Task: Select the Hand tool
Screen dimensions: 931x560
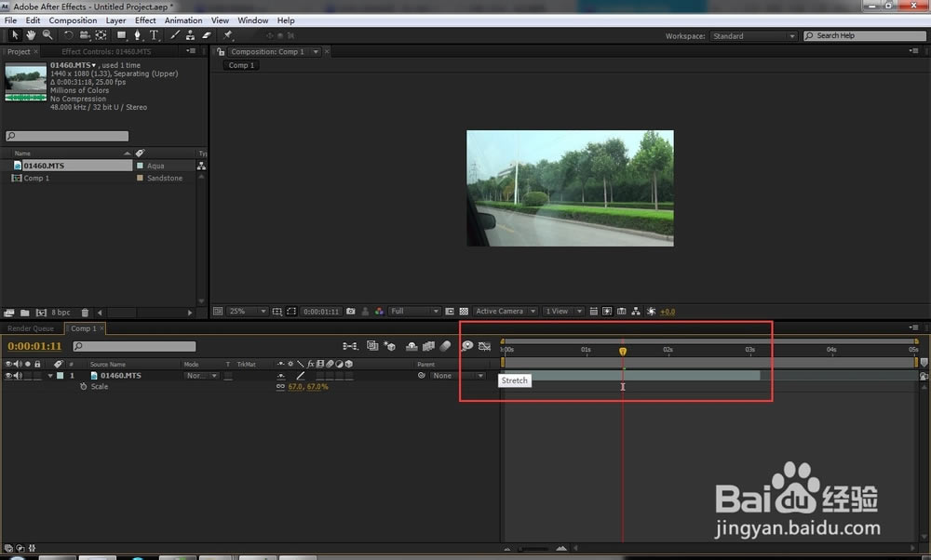Action: click(32, 34)
